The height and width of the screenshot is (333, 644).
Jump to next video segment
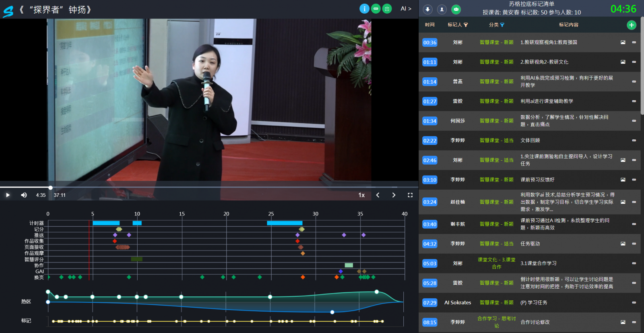tap(394, 195)
